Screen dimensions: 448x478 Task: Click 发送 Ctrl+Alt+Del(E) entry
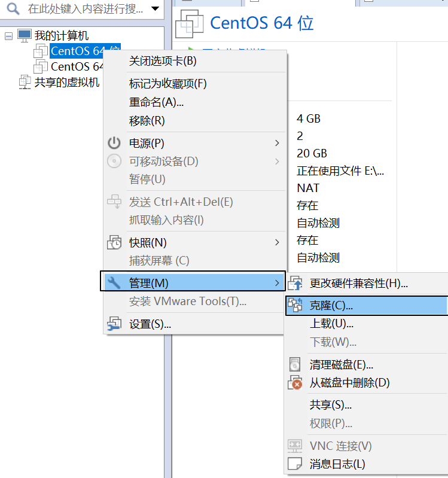pyautogui.click(x=194, y=202)
